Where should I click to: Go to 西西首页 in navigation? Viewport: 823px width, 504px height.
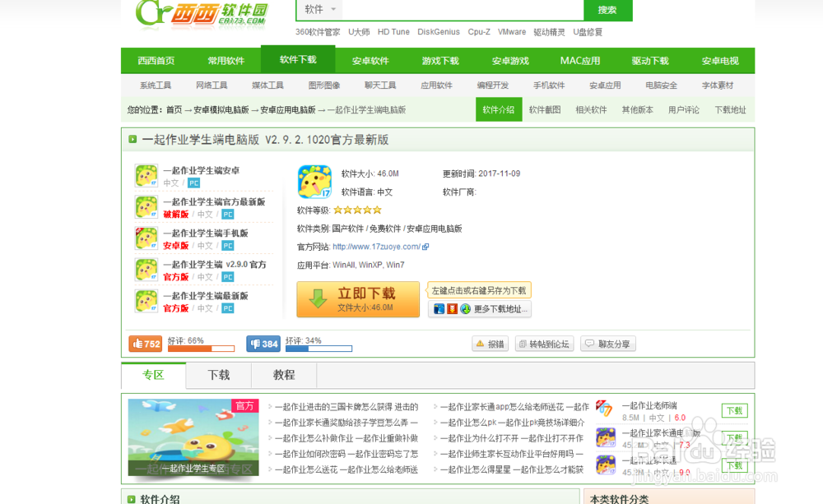click(156, 61)
